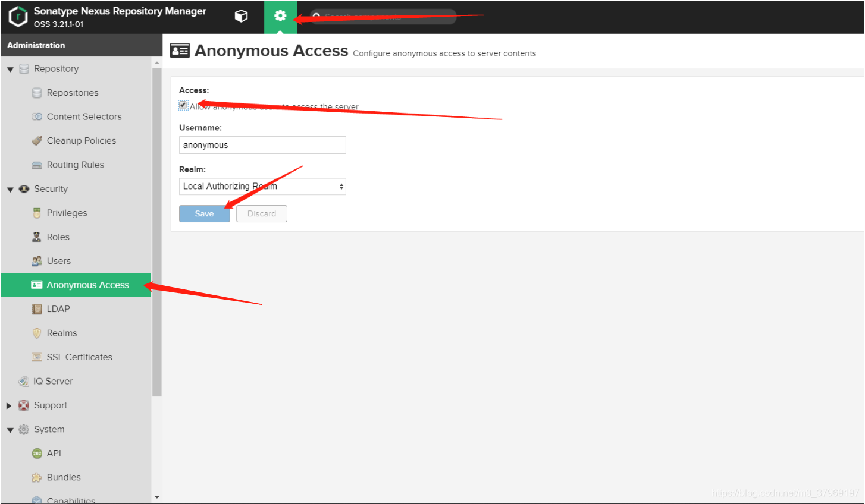Click the LDAP book icon

[x=37, y=309]
